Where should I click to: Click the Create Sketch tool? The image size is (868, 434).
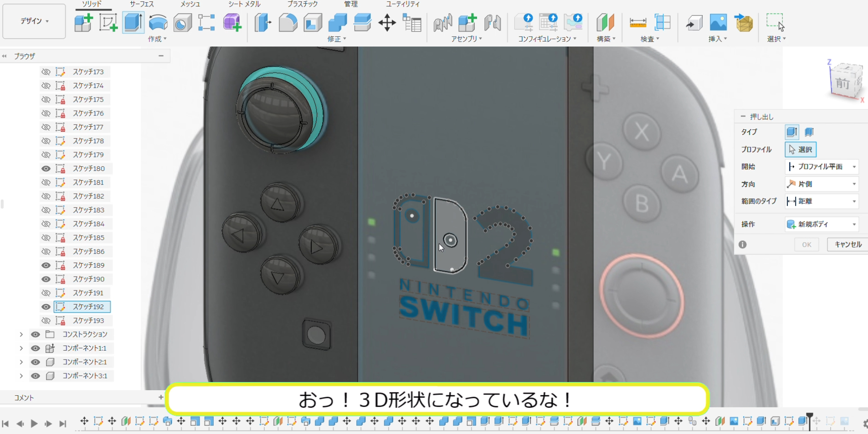(108, 22)
